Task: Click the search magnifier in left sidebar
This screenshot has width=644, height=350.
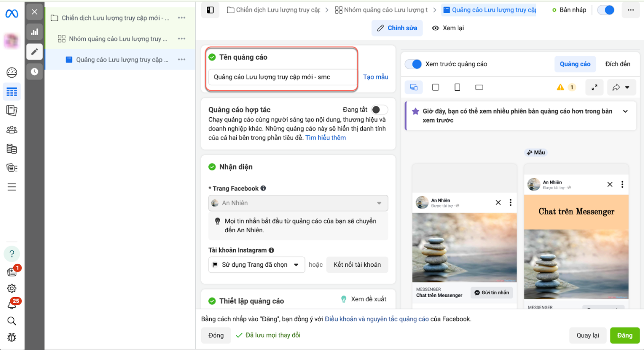Action: (x=12, y=321)
